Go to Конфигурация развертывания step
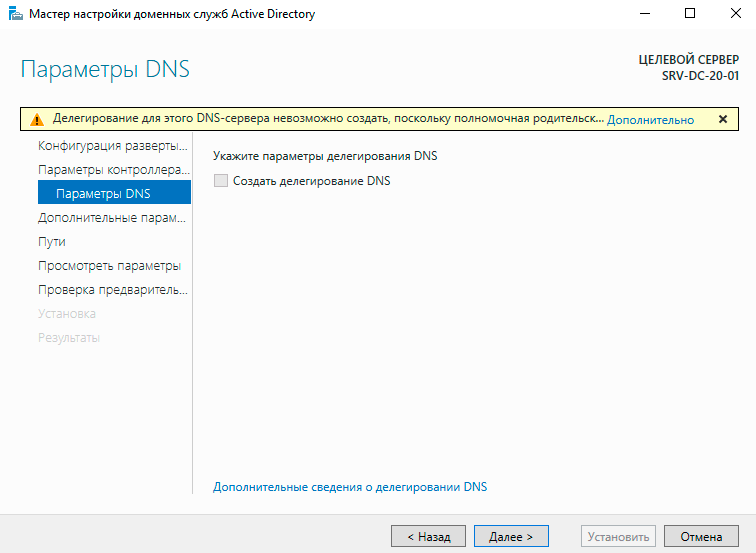756x553 pixels. click(113, 146)
